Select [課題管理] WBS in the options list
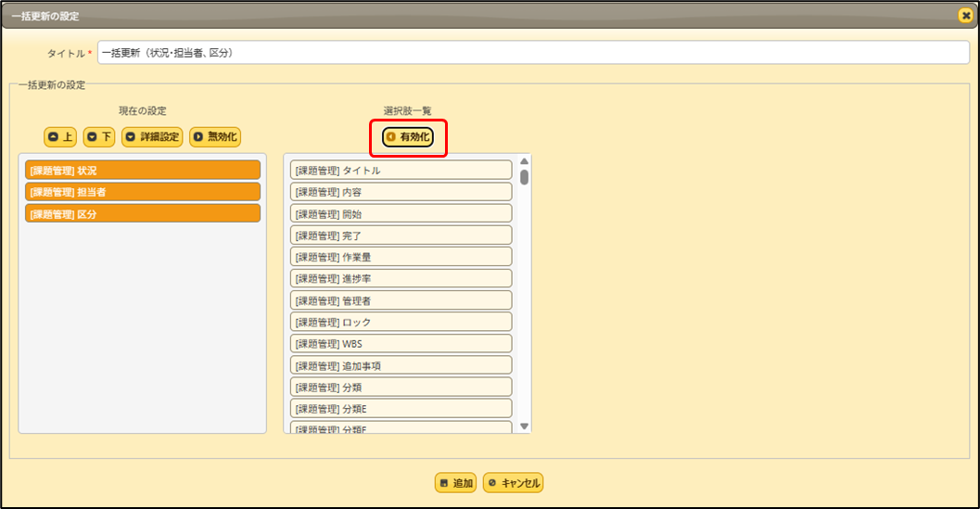 point(401,344)
